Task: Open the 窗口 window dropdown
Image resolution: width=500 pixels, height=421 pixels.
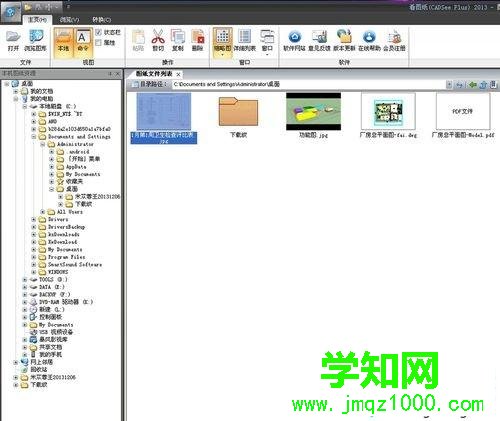Action: [x=267, y=42]
